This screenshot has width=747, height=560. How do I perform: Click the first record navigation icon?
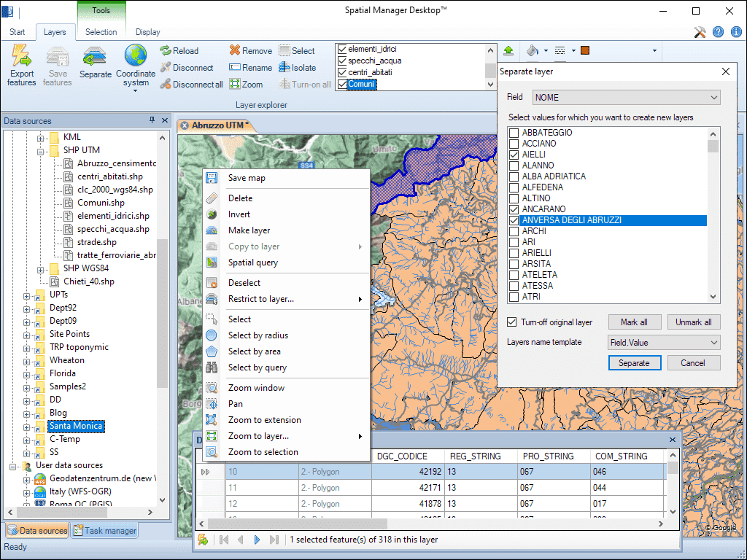[225, 540]
